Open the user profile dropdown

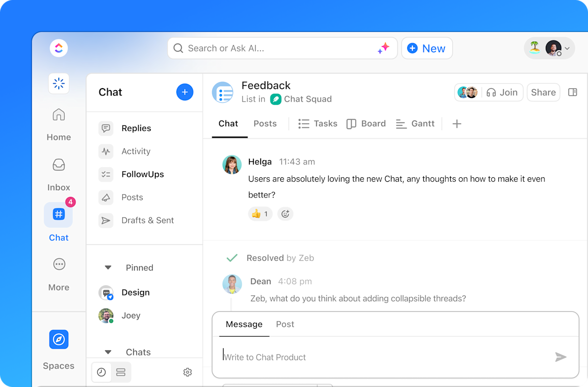[549, 48]
